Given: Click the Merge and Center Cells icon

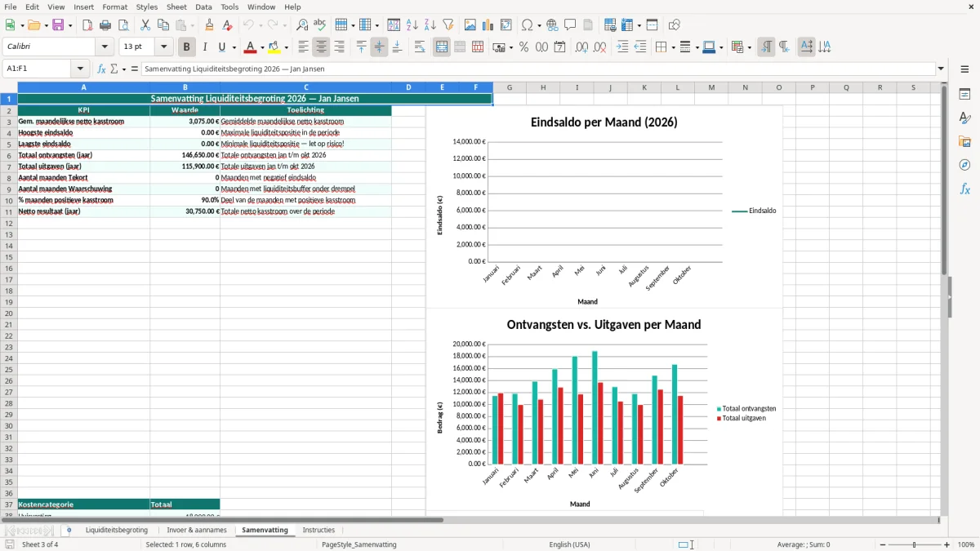Looking at the screenshot, I should pos(442,47).
